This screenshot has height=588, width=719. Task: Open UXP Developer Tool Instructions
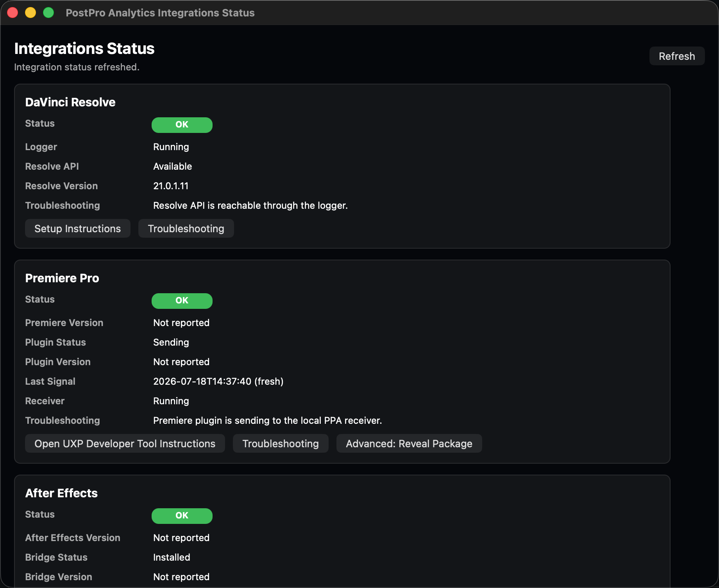point(125,443)
